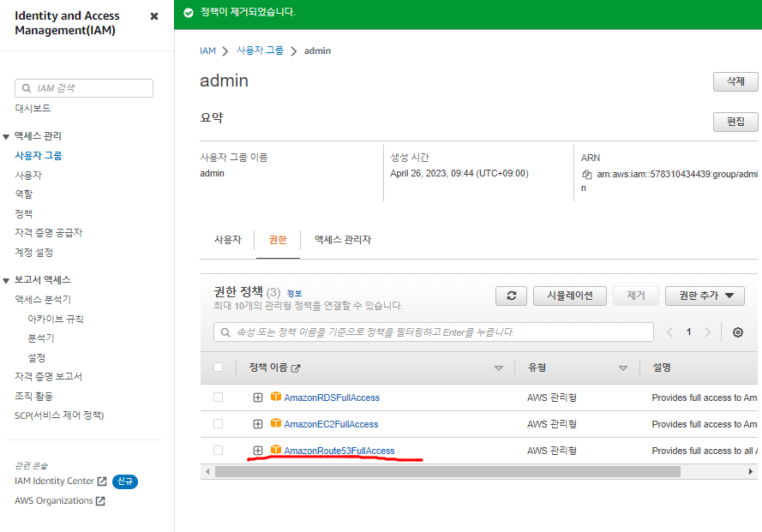
Task: Switch to the 사용자 tab
Action: (x=227, y=240)
